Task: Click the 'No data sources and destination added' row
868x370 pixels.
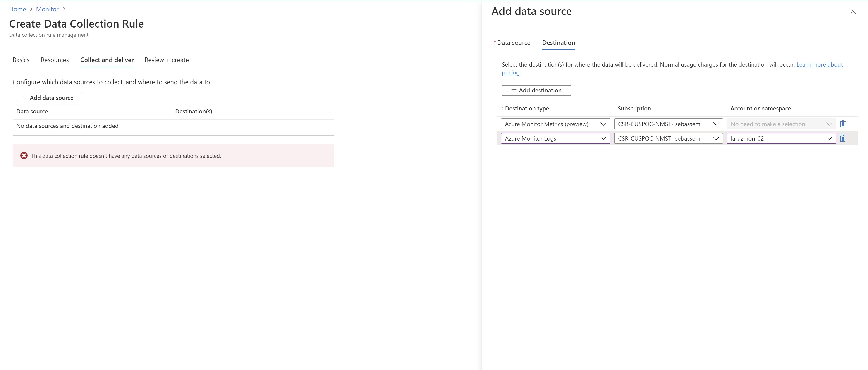Action: 173,126
